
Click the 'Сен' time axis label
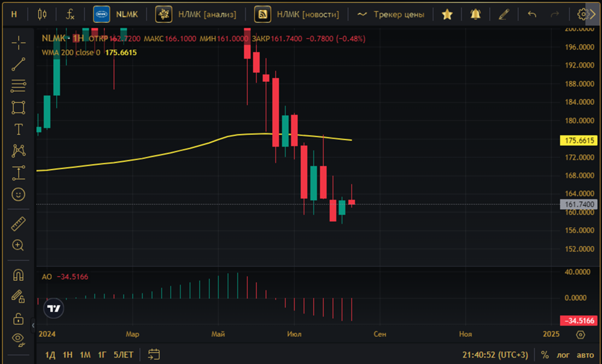tap(379, 334)
